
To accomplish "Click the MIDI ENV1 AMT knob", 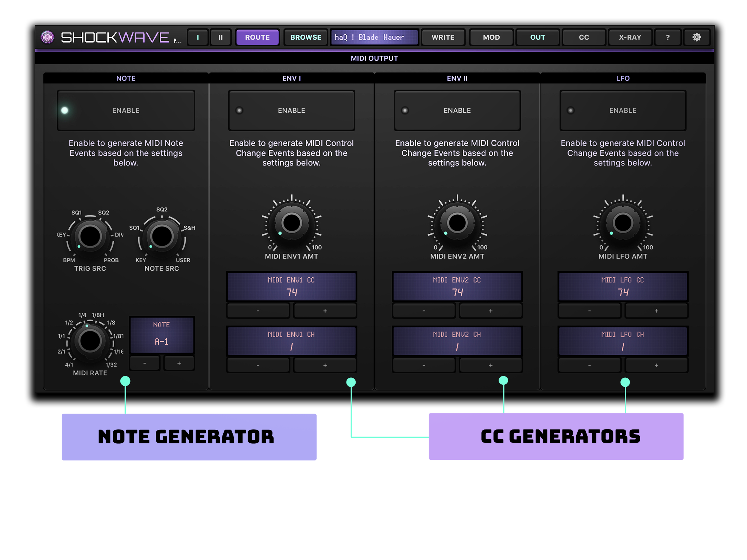I will [x=291, y=223].
